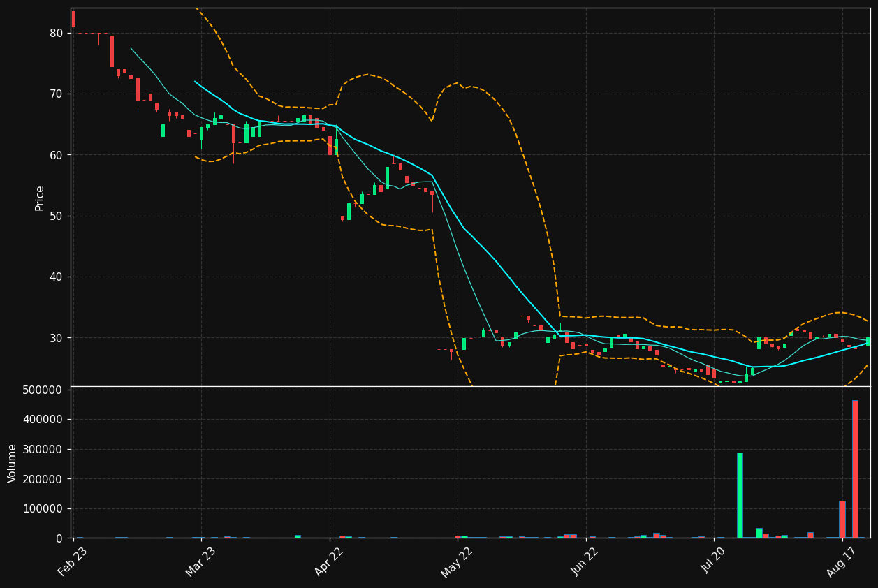Click the May 22 date label

click(x=457, y=561)
